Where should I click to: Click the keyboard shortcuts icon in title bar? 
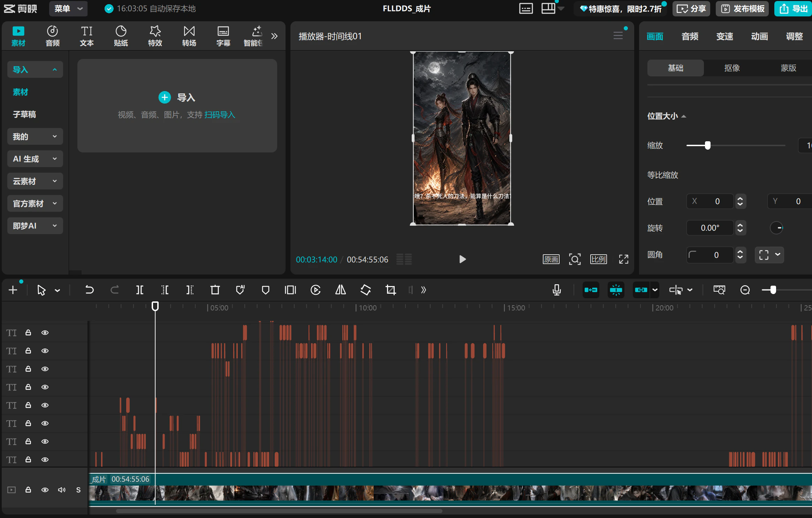[526, 9]
